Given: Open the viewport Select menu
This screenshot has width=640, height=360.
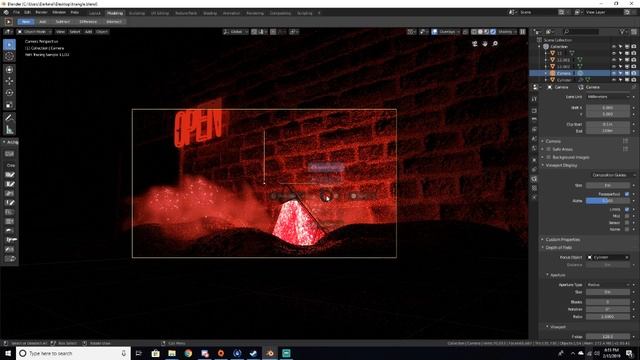Looking at the screenshot, I should (75, 31).
